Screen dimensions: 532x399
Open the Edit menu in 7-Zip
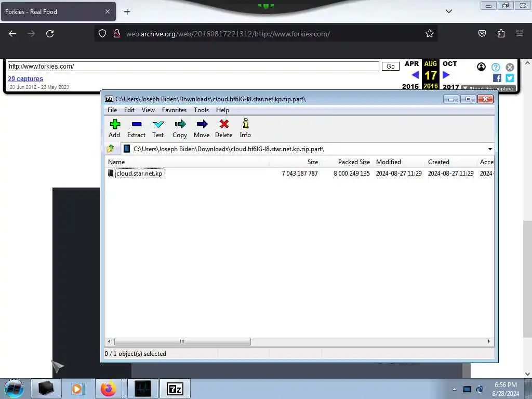click(x=129, y=110)
